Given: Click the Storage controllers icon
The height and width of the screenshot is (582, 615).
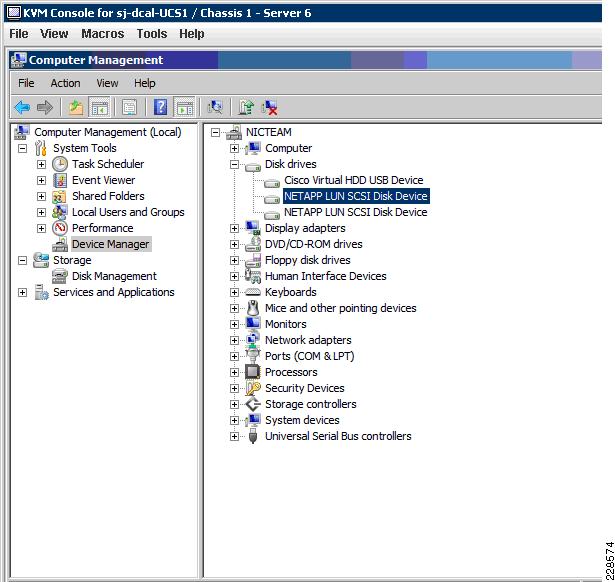Looking at the screenshot, I should [x=253, y=404].
